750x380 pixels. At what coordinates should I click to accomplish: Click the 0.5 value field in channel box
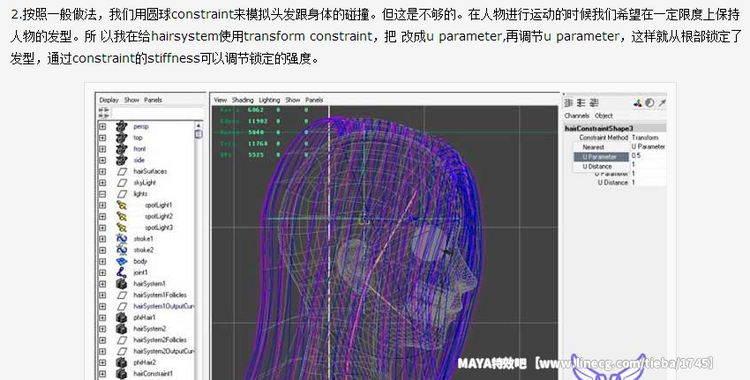[x=648, y=156]
